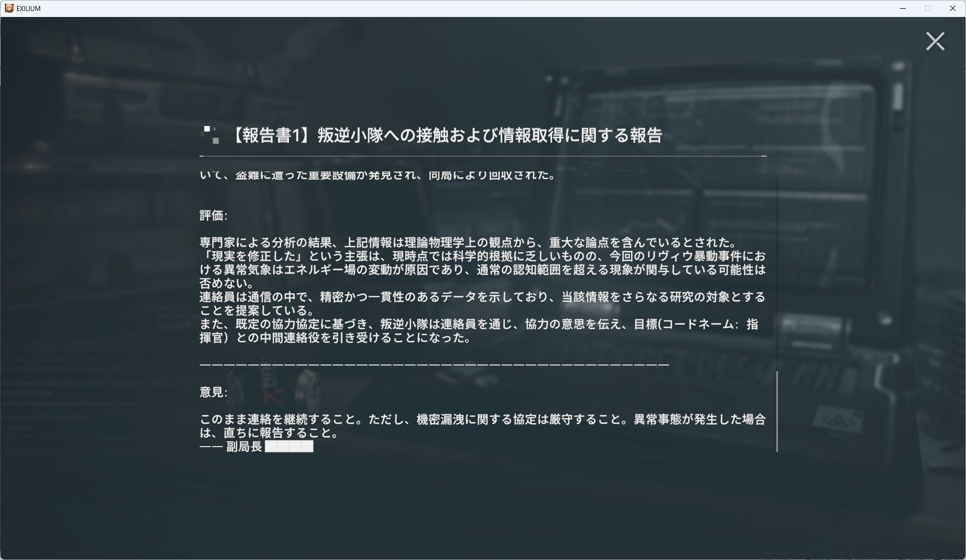Click the greyed-out maximize window button
Viewport: 966px width, 560px height.
coord(928,8)
